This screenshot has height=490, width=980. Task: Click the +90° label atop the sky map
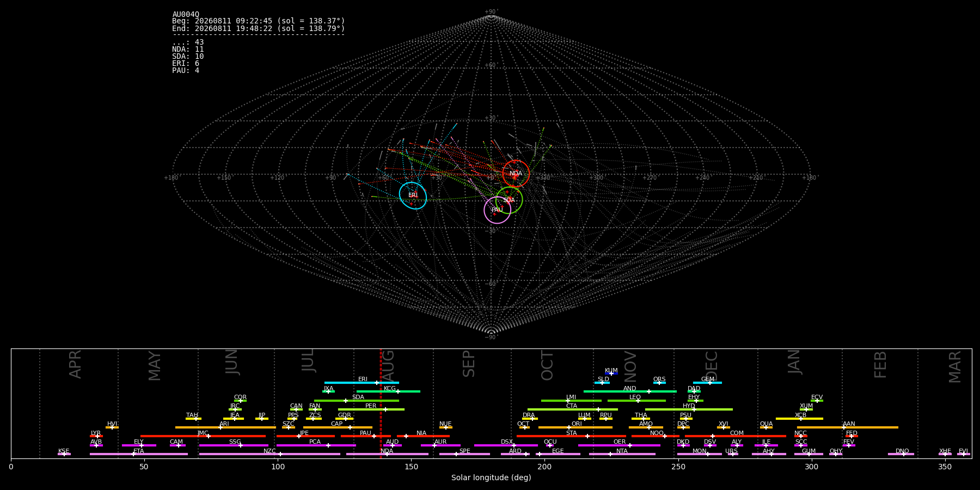pyautogui.click(x=491, y=12)
